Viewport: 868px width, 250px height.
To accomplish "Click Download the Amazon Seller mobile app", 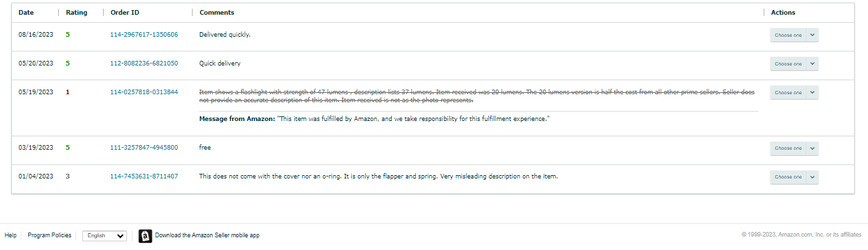I will tap(207, 235).
